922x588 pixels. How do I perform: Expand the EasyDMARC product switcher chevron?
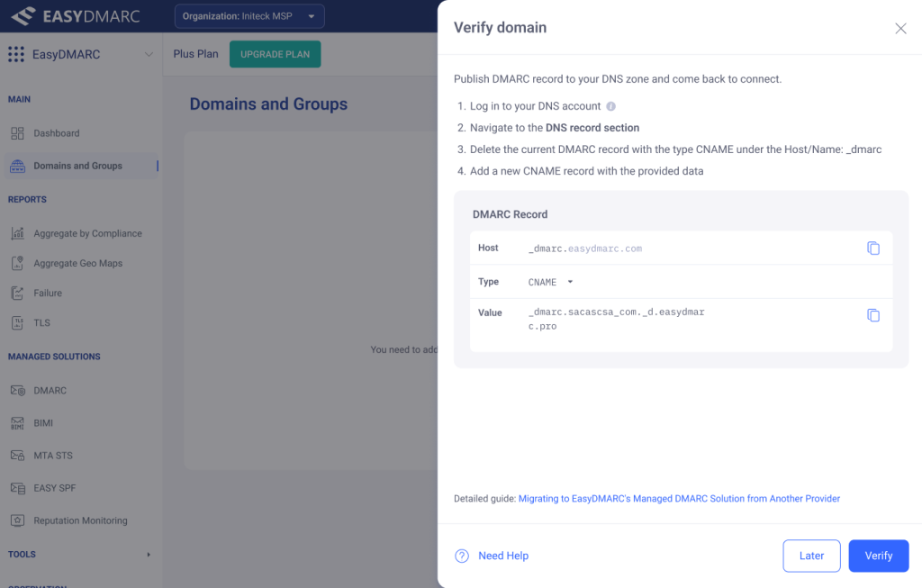coord(149,55)
